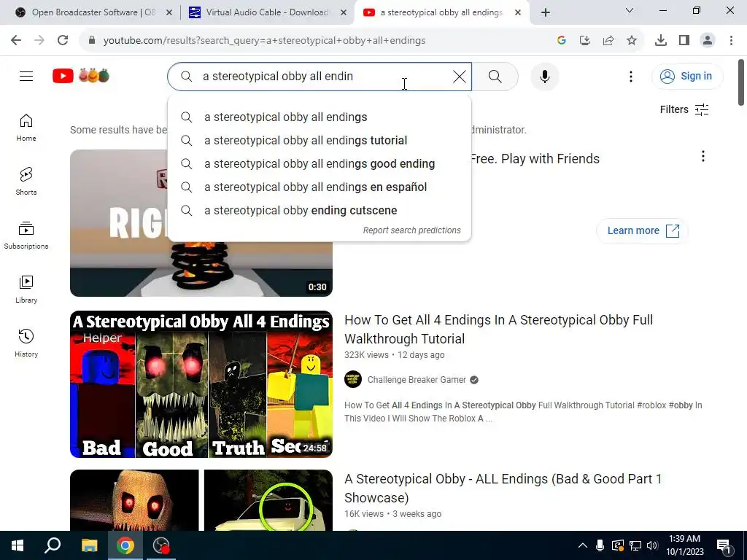
Task: Click the page vertical scrollbar
Action: pos(741,82)
